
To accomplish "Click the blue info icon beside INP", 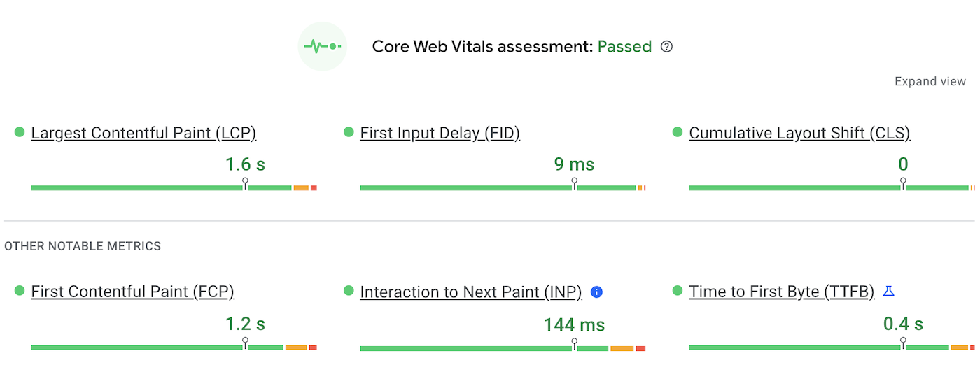I will 596,292.
